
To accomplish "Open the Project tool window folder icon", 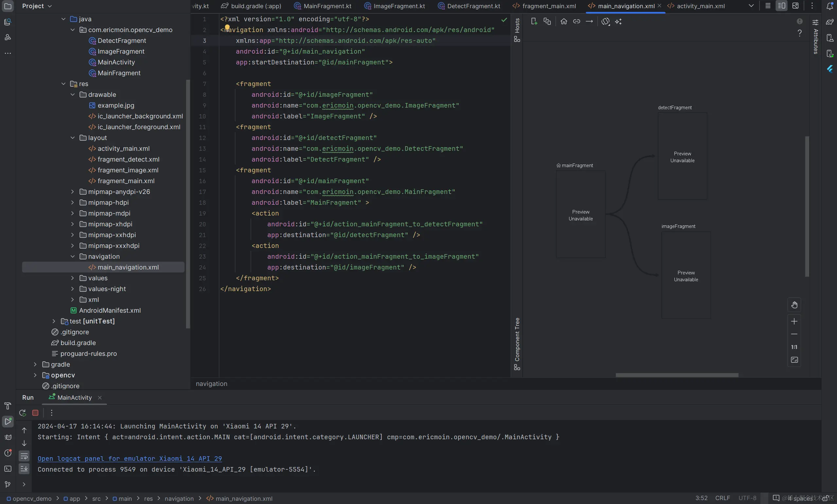I will pyautogui.click(x=8, y=6).
